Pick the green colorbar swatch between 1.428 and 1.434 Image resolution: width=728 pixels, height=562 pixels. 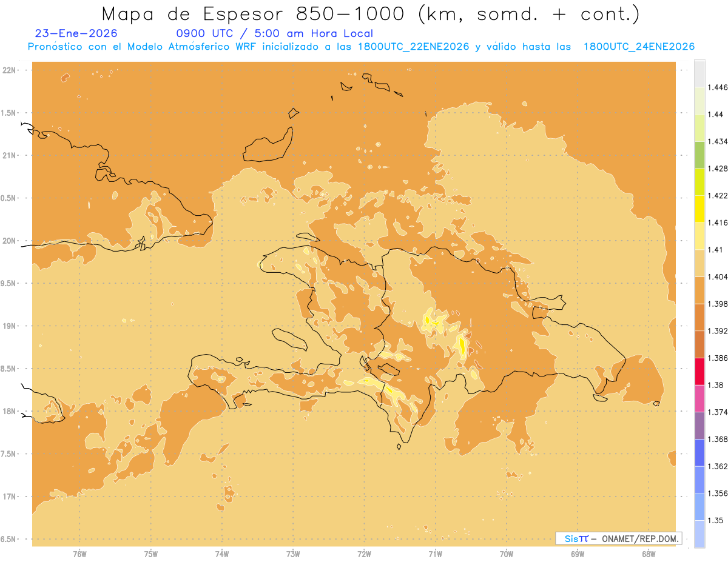click(699, 155)
